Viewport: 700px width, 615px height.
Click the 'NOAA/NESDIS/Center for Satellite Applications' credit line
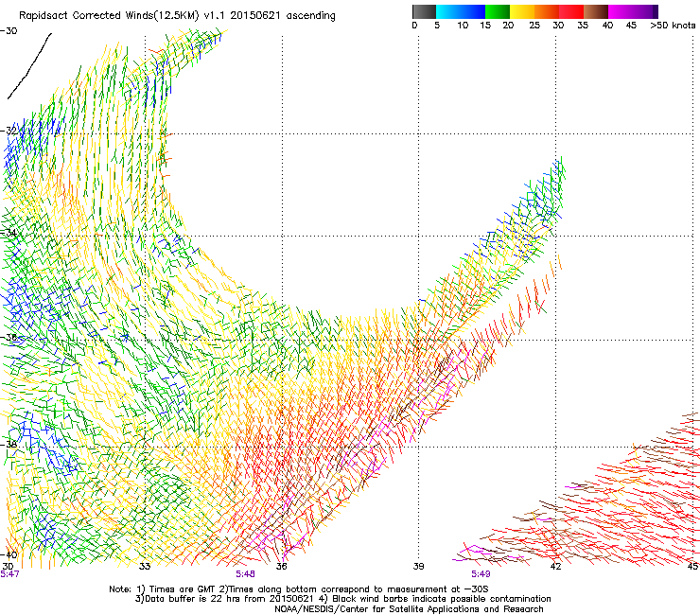[x=377, y=609]
